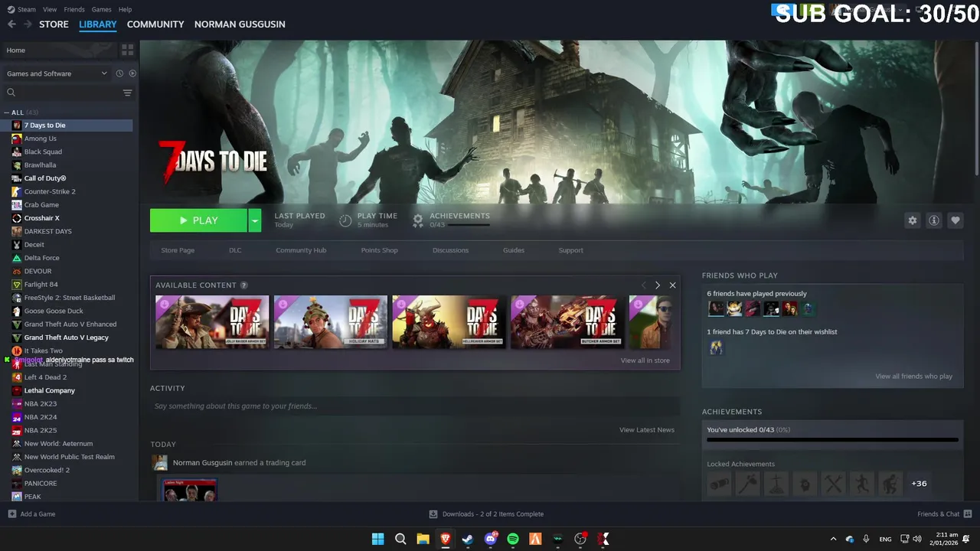Screen dimensions: 980x551
Task: Show the +36 more locked achievements
Action: [920, 484]
